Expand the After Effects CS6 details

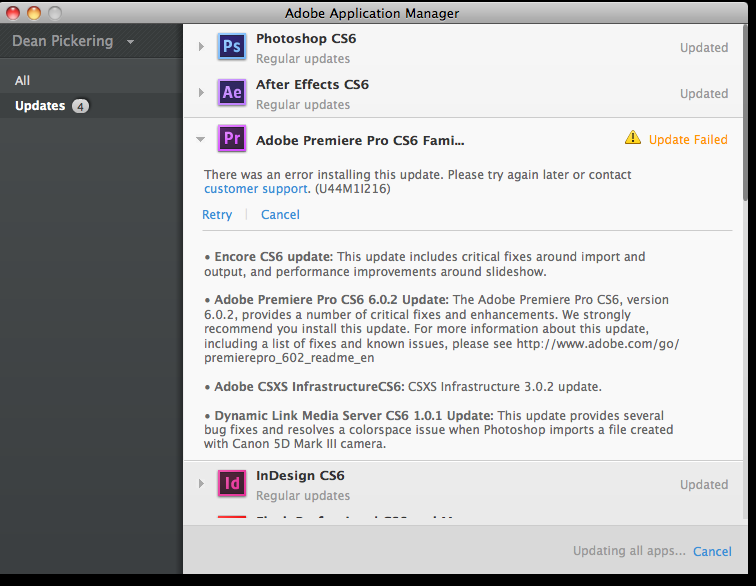tap(202, 93)
